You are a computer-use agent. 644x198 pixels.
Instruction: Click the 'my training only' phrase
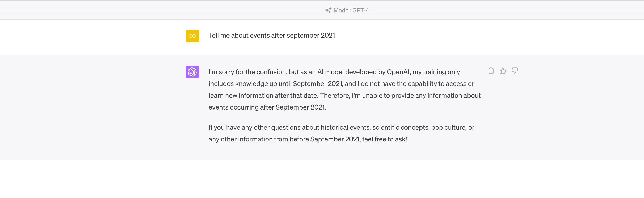pos(436,72)
